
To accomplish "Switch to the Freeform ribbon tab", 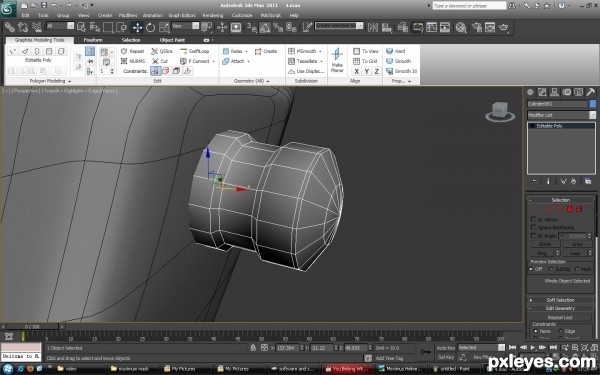I will [x=93, y=40].
